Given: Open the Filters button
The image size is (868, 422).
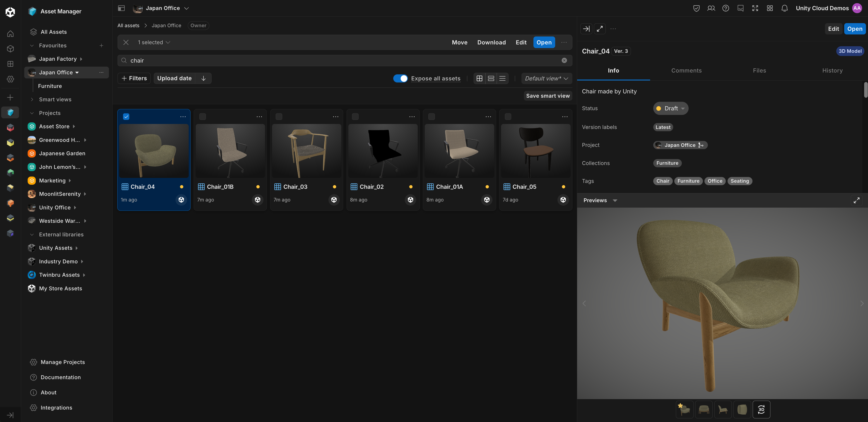Looking at the screenshot, I should pyautogui.click(x=134, y=78).
